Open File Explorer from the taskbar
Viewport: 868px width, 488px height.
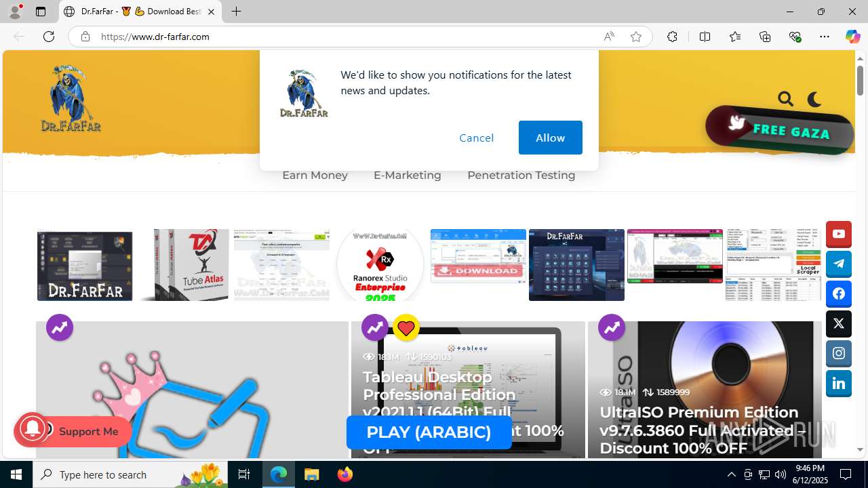pos(311,474)
